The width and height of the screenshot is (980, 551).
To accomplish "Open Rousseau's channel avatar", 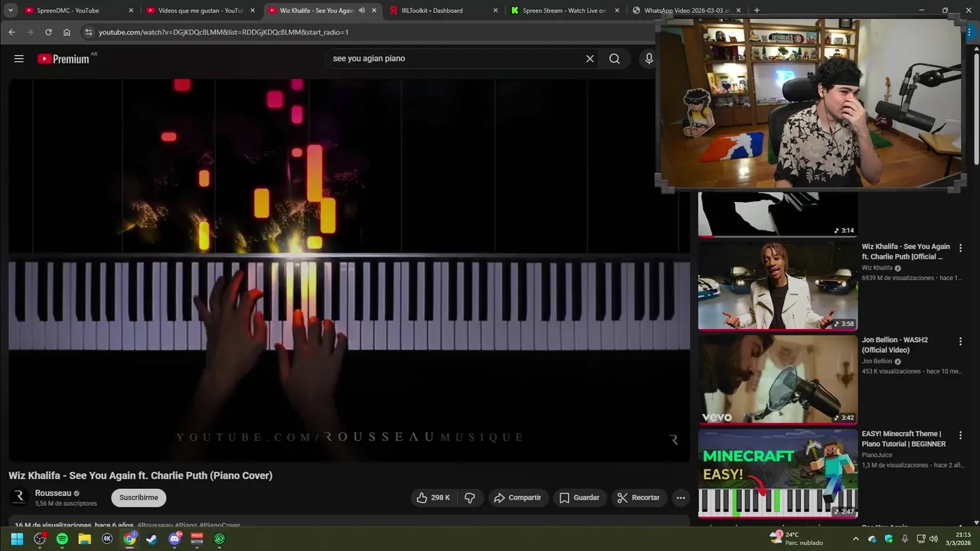I will pyautogui.click(x=19, y=497).
